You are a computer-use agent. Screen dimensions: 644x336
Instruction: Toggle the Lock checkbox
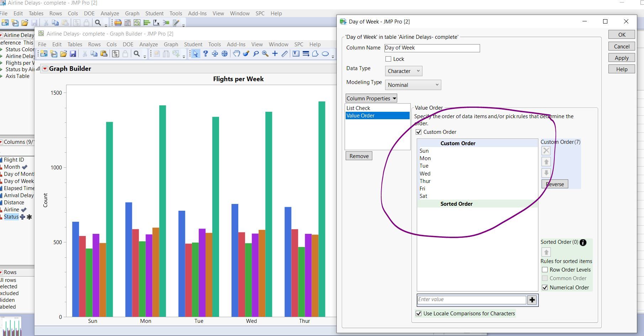coord(388,59)
